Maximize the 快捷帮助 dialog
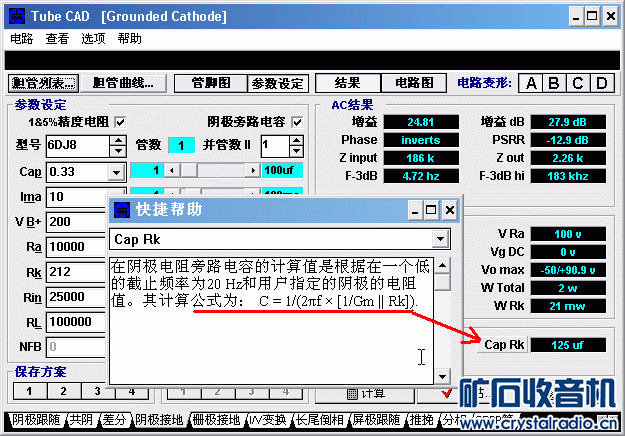 pyautogui.click(x=431, y=210)
